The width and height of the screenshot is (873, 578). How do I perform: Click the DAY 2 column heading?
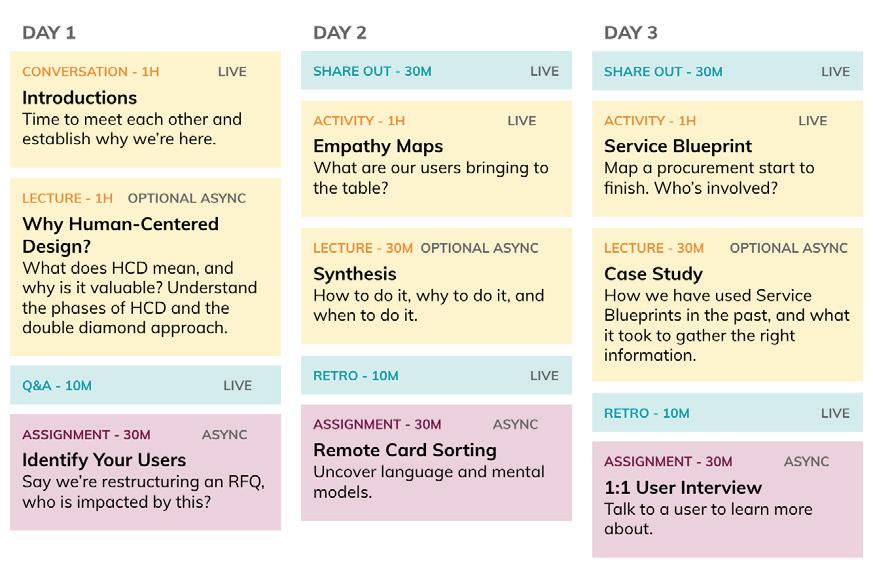coord(340,32)
